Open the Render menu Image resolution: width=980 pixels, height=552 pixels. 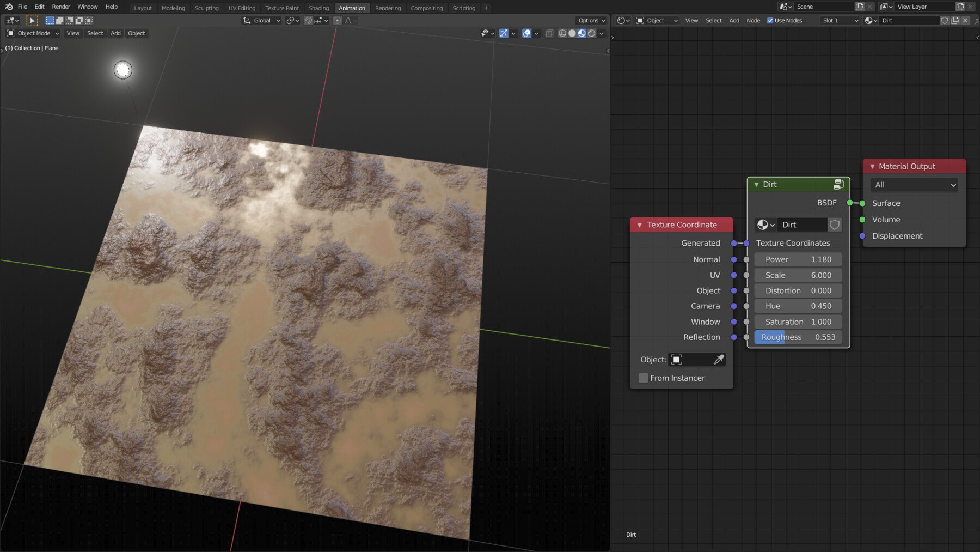(x=61, y=7)
